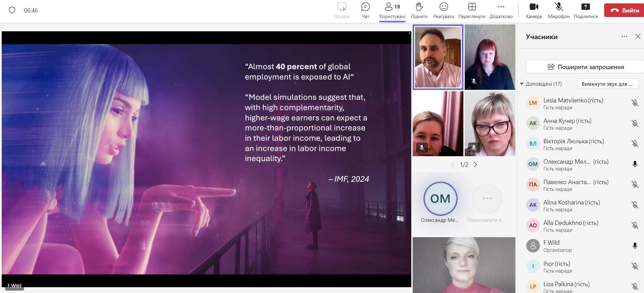Select Alina Kosharina AK avatar

[533, 205]
